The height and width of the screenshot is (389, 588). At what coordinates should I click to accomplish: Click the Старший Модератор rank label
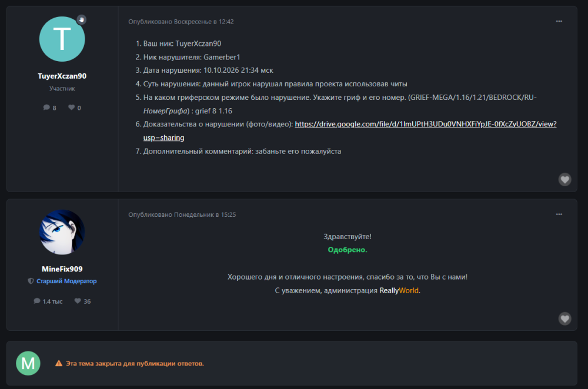(66, 281)
